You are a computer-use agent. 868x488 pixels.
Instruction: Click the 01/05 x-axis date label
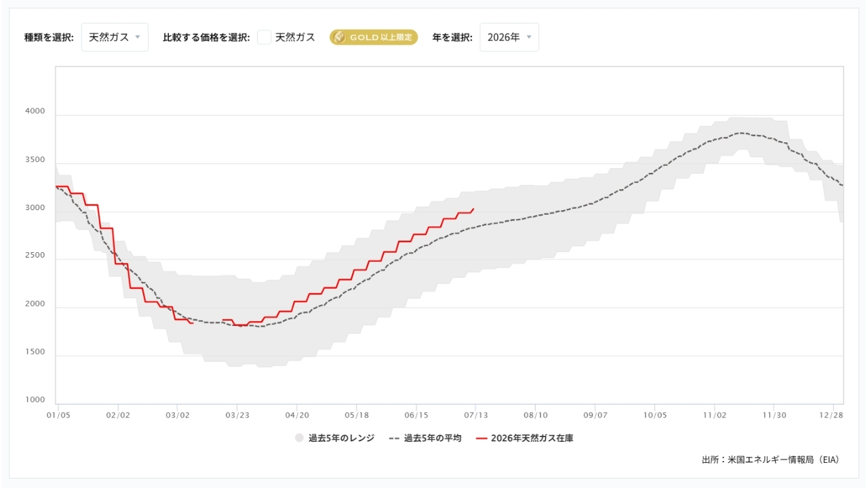pyautogui.click(x=58, y=415)
